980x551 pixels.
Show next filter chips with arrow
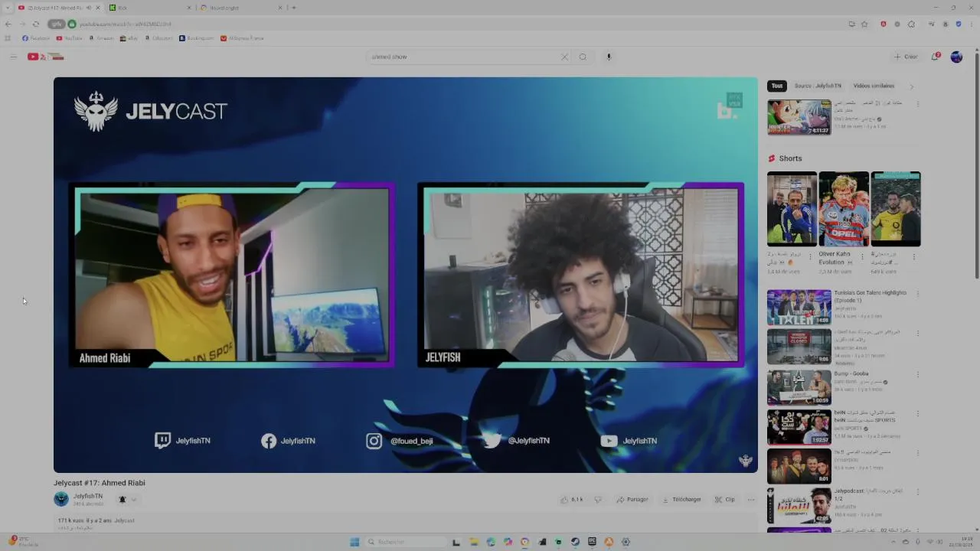911,86
